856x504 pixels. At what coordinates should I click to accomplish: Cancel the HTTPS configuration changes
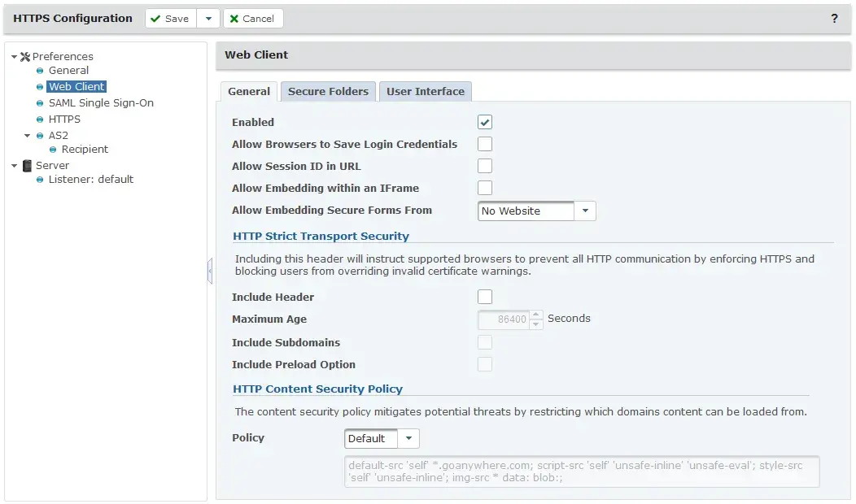point(252,17)
